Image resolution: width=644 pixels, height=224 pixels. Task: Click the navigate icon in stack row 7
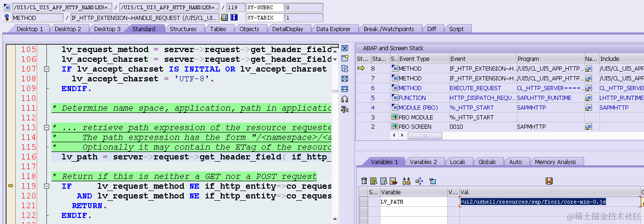(x=588, y=79)
